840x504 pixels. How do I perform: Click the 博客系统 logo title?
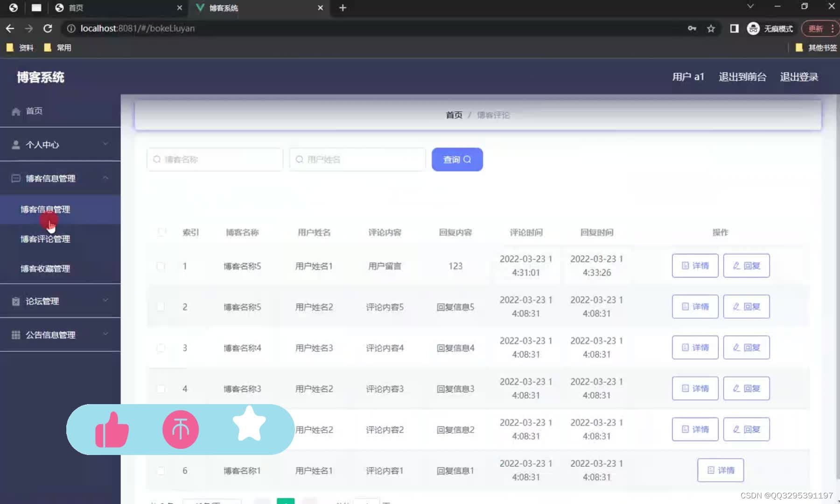pyautogui.click(x=41, y=77)
